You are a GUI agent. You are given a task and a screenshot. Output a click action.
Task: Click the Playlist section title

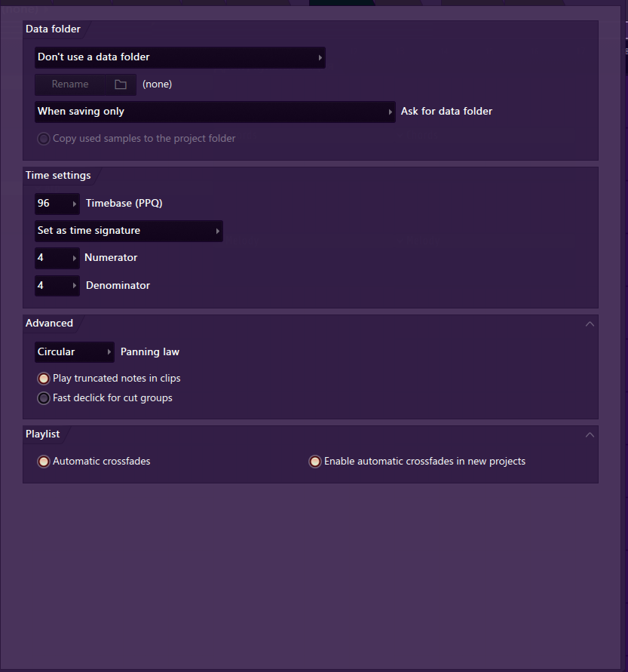coord(42,434)
